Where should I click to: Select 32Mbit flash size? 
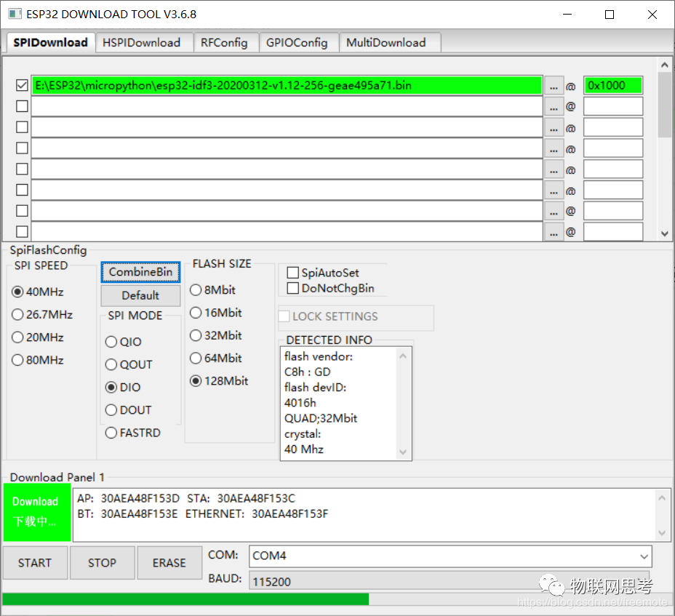coord(216,335)
